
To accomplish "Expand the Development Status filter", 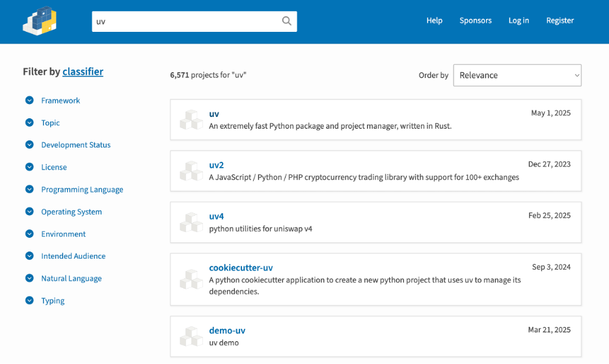I will pos(29,145).
